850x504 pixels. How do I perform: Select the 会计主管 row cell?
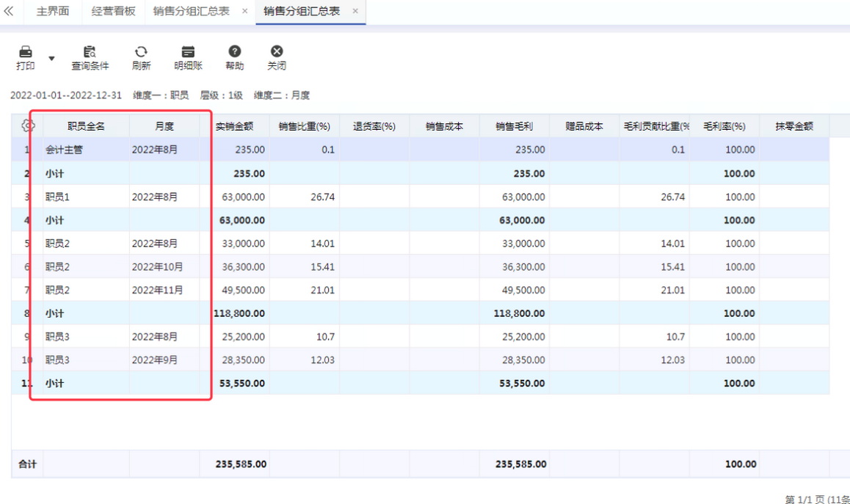click(x=65, y=150)
